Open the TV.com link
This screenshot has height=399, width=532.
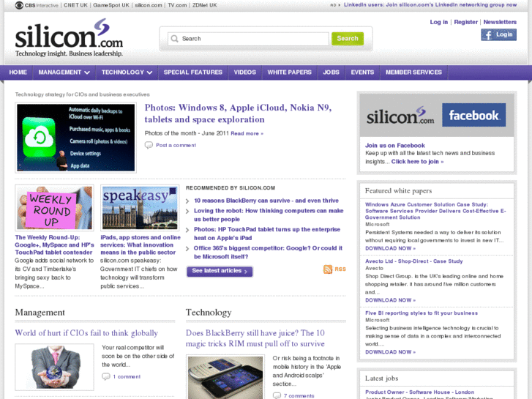(x=177, y=5)
